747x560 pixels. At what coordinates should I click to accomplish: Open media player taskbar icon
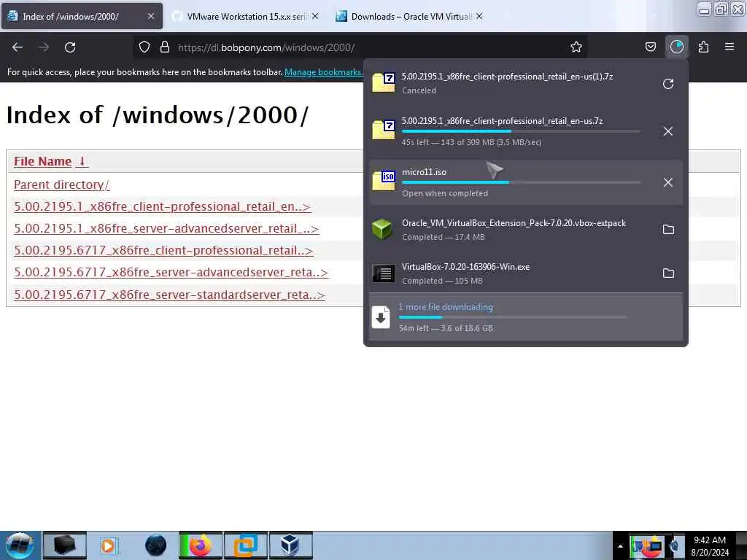[108, 545]
